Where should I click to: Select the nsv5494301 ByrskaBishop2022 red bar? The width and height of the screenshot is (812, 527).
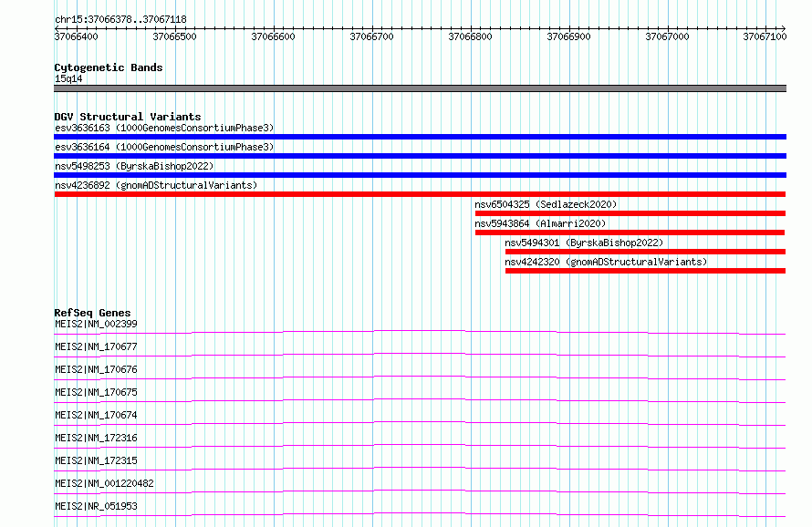(x=645, y=252)
